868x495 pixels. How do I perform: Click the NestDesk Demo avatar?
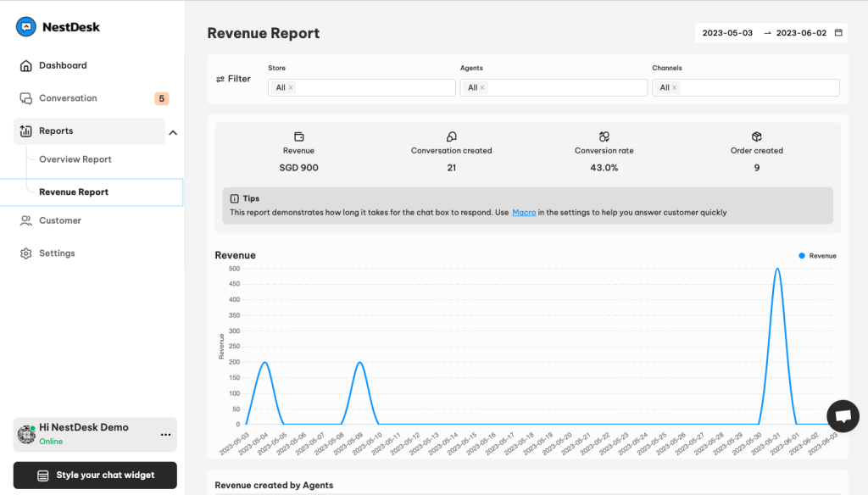point(26,435)
